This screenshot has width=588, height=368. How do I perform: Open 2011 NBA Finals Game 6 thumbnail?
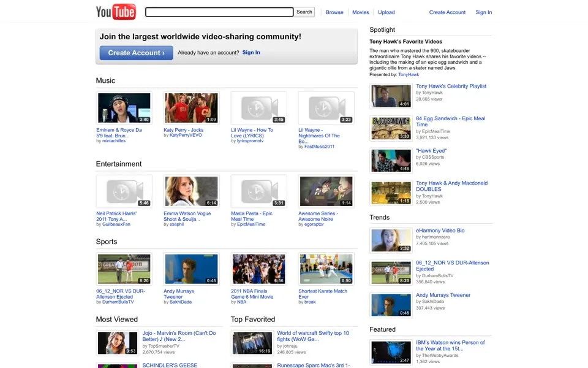pyautogui.click(x=258, y=269)
